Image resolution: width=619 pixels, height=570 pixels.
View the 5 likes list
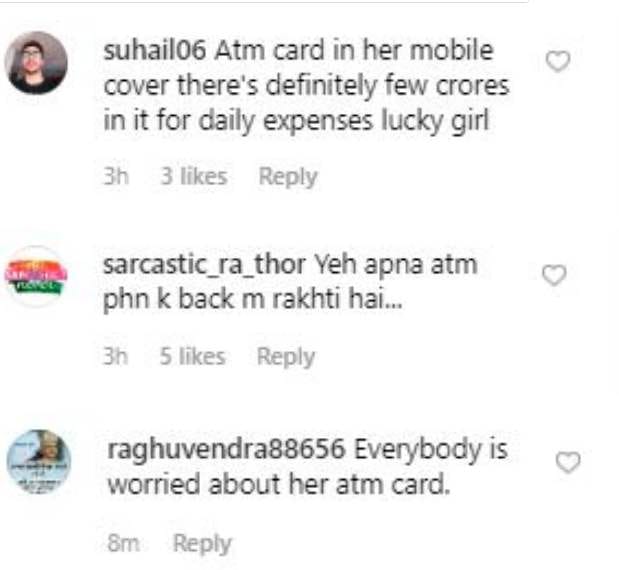coord(193,356)
